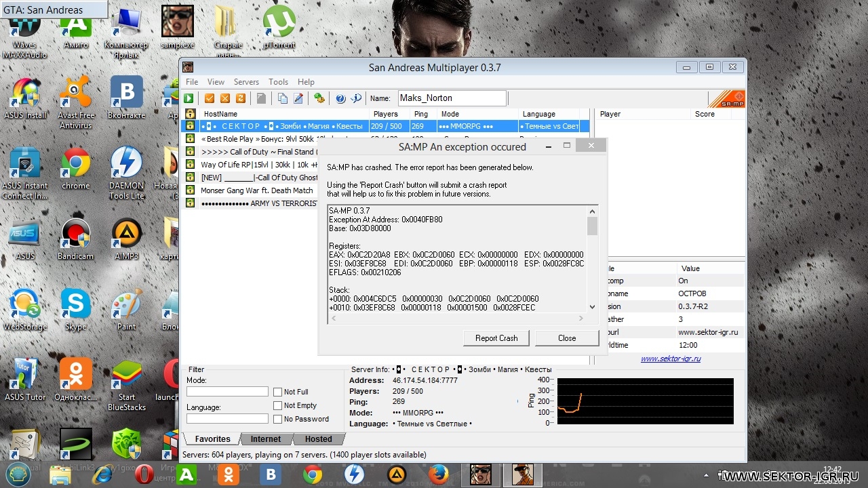
Task: Open Opera from the taskbar
Action: pyautogui.click(x=143, y=474)
